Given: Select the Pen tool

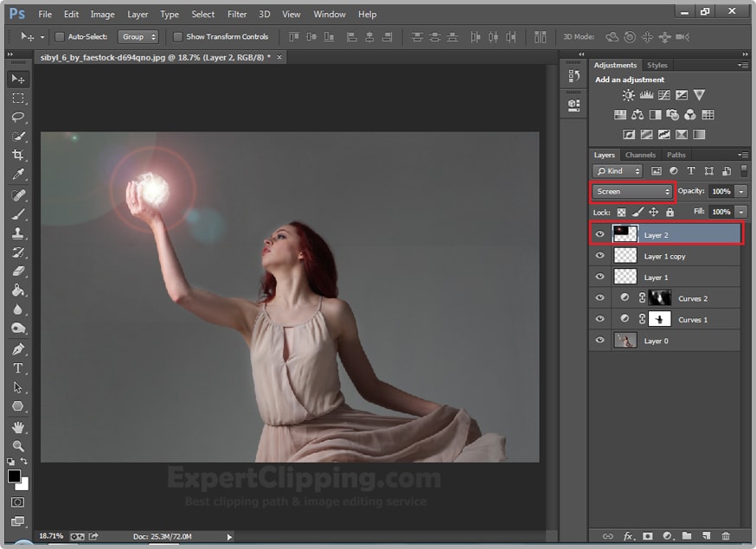Looking at the screenshot, I should pos(18,350).
